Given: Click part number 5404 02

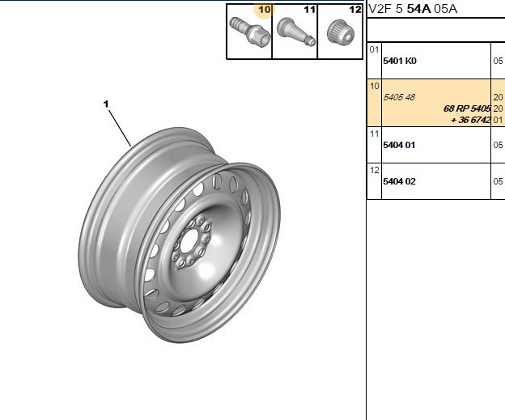Looking at the screenshot, I should click(x=399, y=181).
